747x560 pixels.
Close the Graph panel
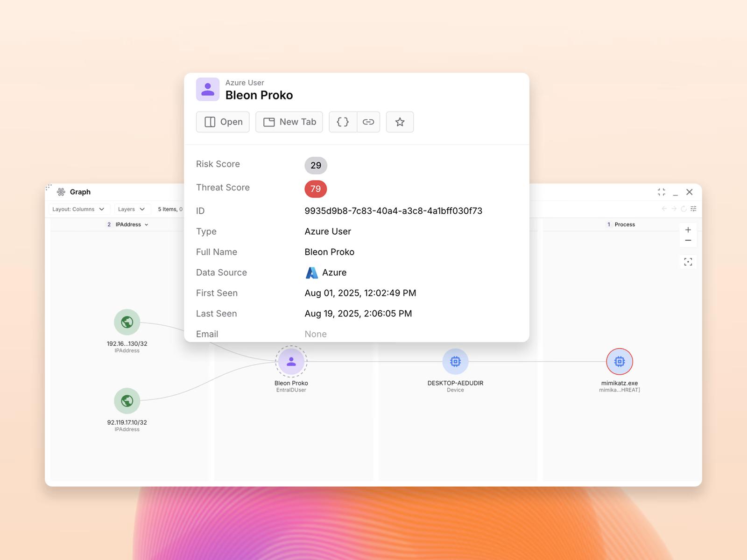click(689, 192)
